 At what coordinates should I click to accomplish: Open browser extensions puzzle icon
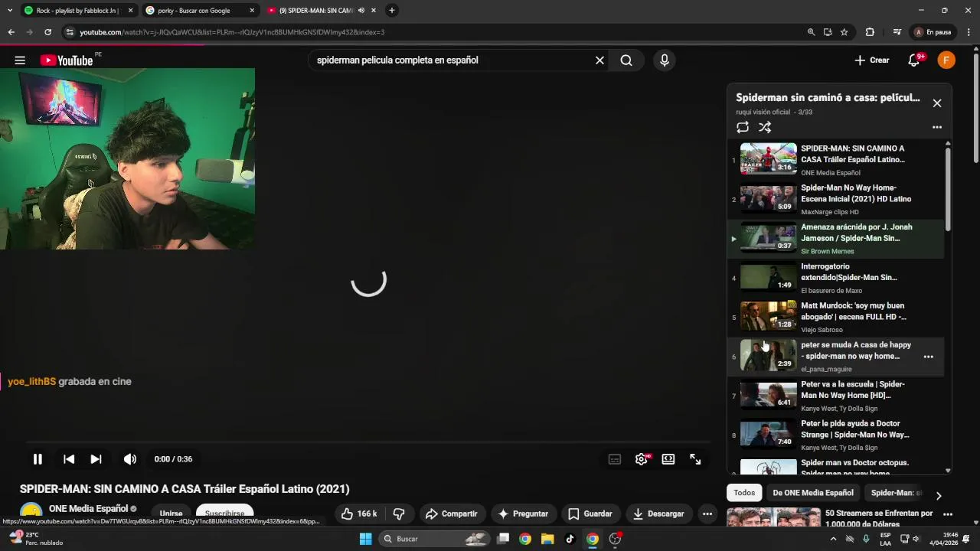point(870,32)
